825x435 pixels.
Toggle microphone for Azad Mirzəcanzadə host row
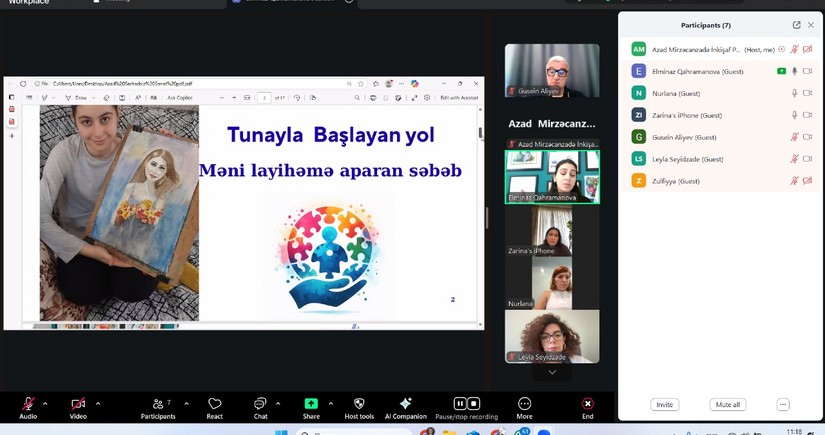794,49
